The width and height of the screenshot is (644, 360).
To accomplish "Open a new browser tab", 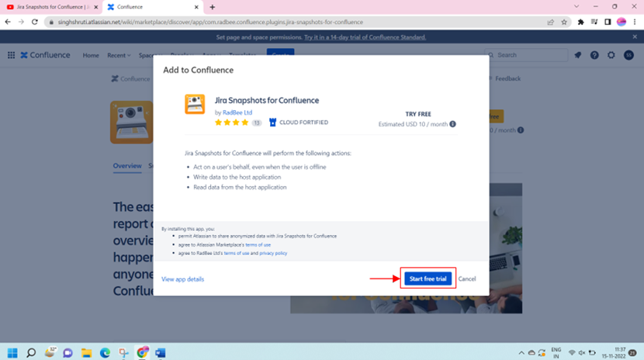I will tap(213, 7).
